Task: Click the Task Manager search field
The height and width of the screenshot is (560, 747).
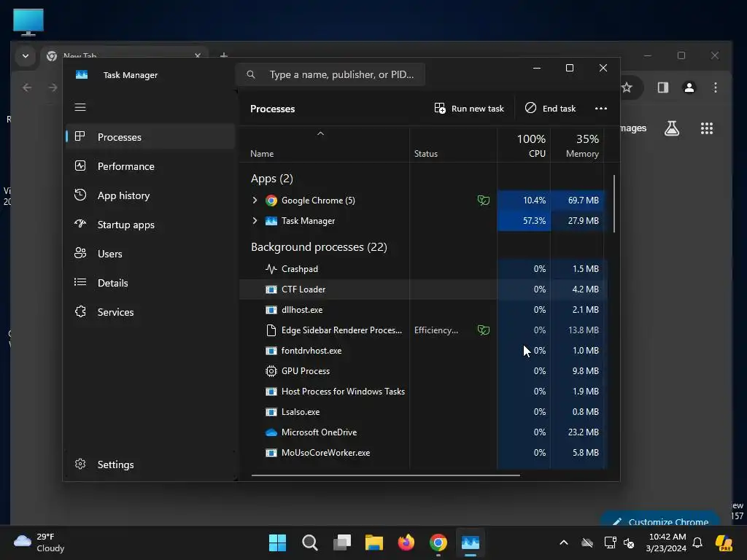Action: pyautogui.click(x=330, y=74)
